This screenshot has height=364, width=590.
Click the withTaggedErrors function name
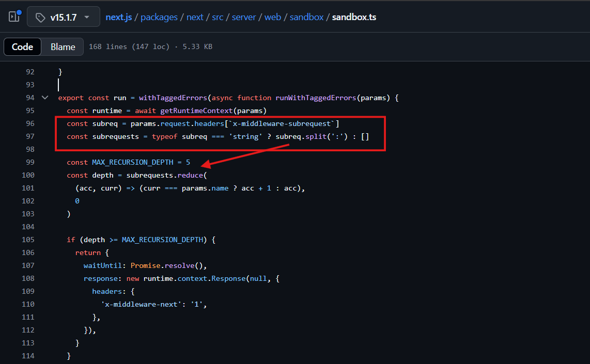tap(173, 98)
